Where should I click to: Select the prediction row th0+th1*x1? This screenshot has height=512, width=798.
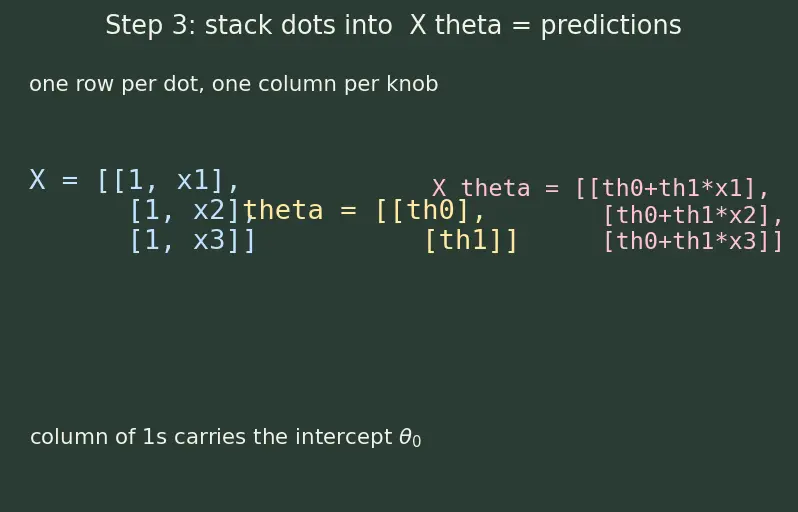click(673, 188)
